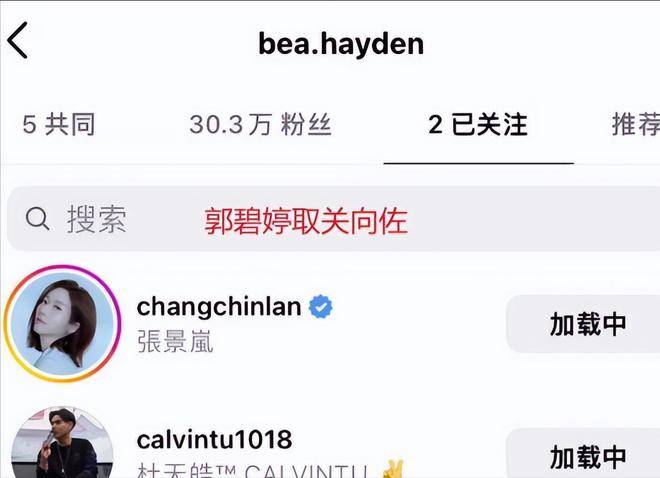Switch to the 30.3万 粉丝 tab
The height and width of the screenshot is (478, 660).
point(261,125)
